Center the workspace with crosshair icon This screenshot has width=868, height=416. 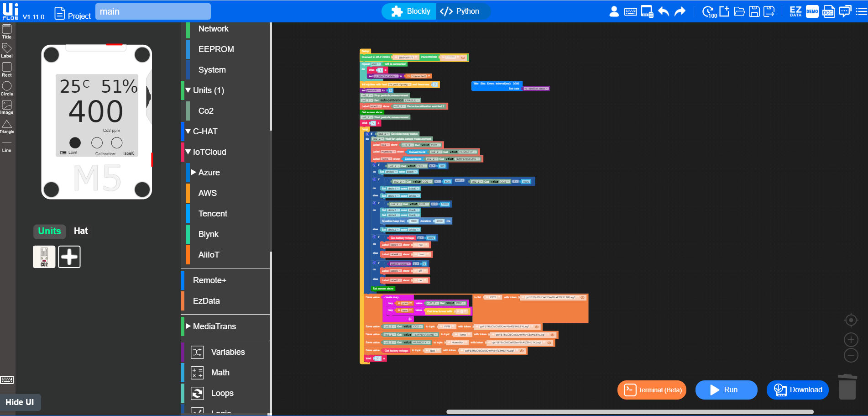(851, 320)
